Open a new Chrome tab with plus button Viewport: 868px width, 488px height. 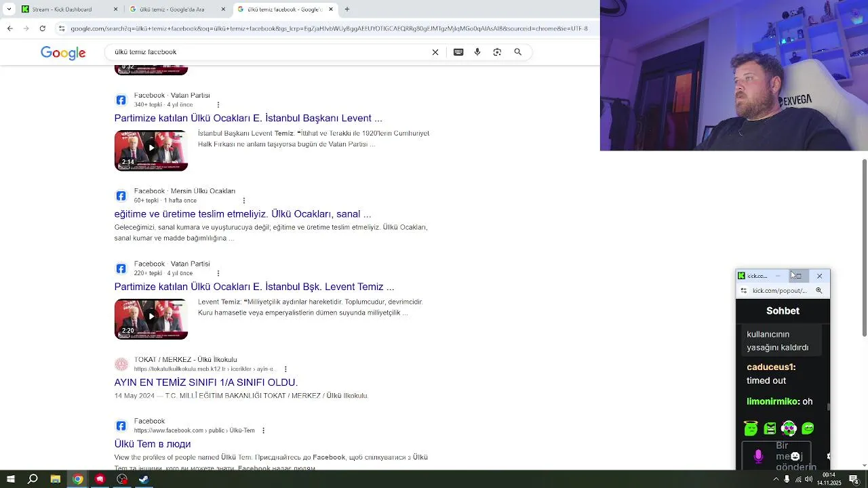(x=347, y=9)
